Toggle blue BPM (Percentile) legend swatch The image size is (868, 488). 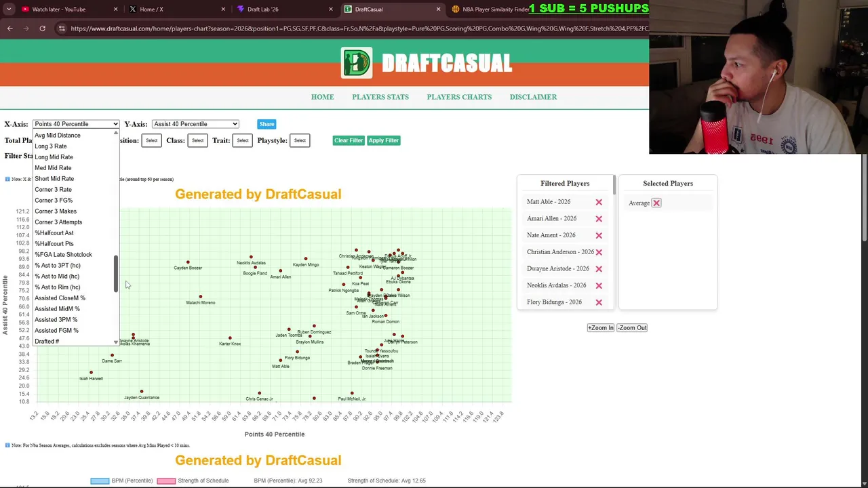click(100, 481)
